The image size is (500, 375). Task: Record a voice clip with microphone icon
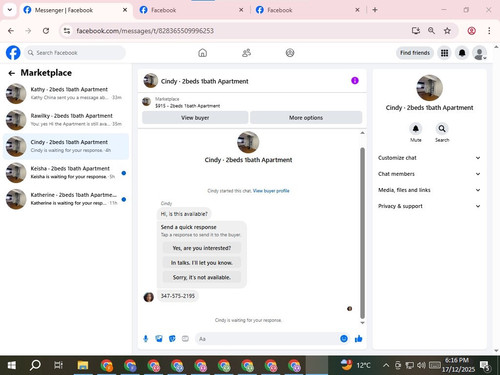coord(146,339)
